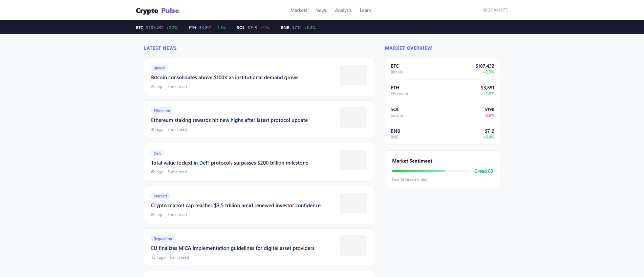Read the DeFi $200 billion milestone headline

pyautogui.click(x=230, y=163)
